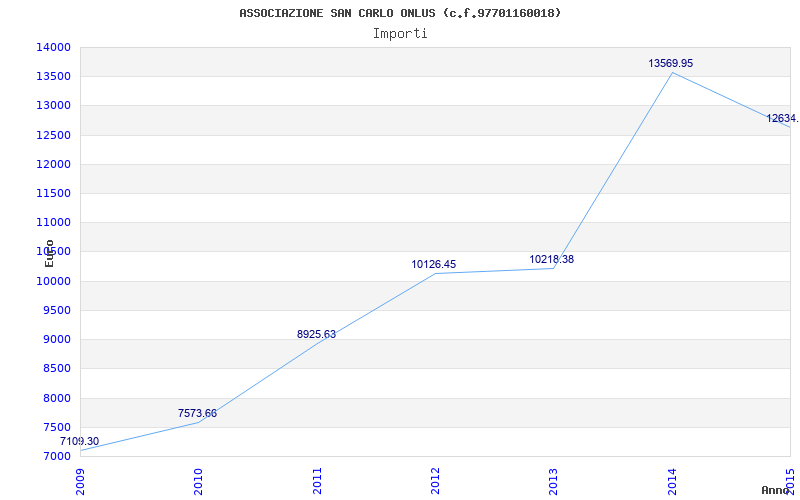Click the 2011 x-axis label
The image size is (800, 500).
pos(317,481)
